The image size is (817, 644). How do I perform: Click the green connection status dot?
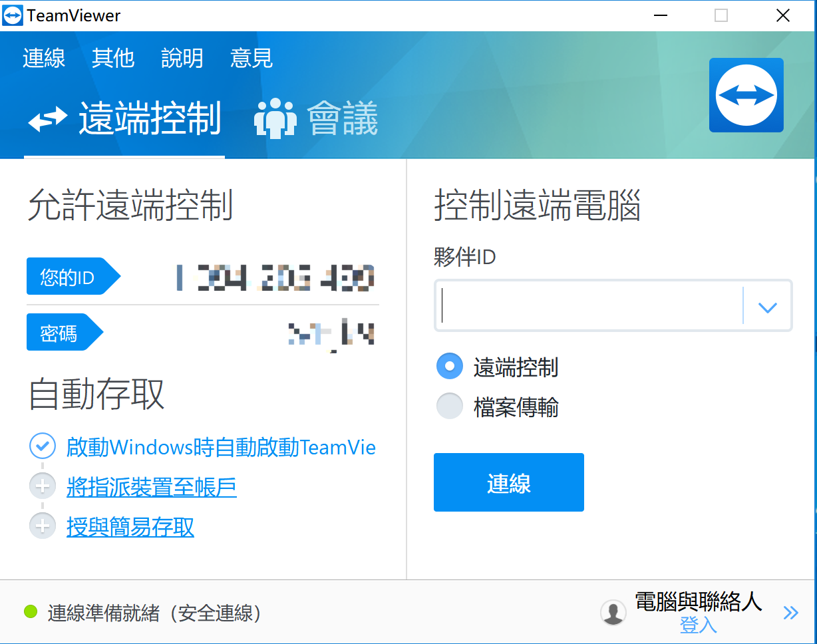click(31, 611)
